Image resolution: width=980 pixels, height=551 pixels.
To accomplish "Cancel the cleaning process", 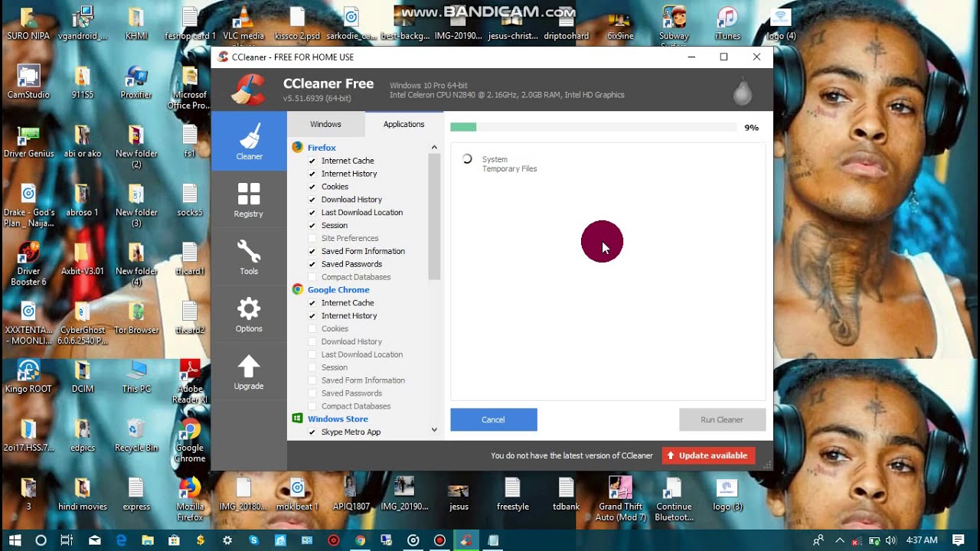I will (494, 419).
